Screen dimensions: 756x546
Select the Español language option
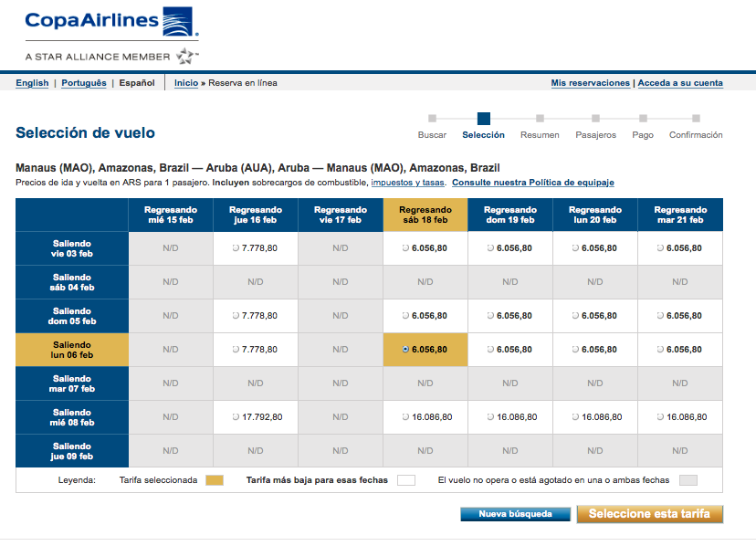[137, 83]
